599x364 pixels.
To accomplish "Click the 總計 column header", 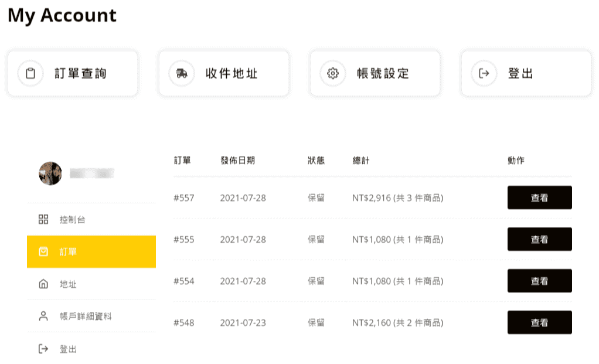I will [x=361, y=161].
